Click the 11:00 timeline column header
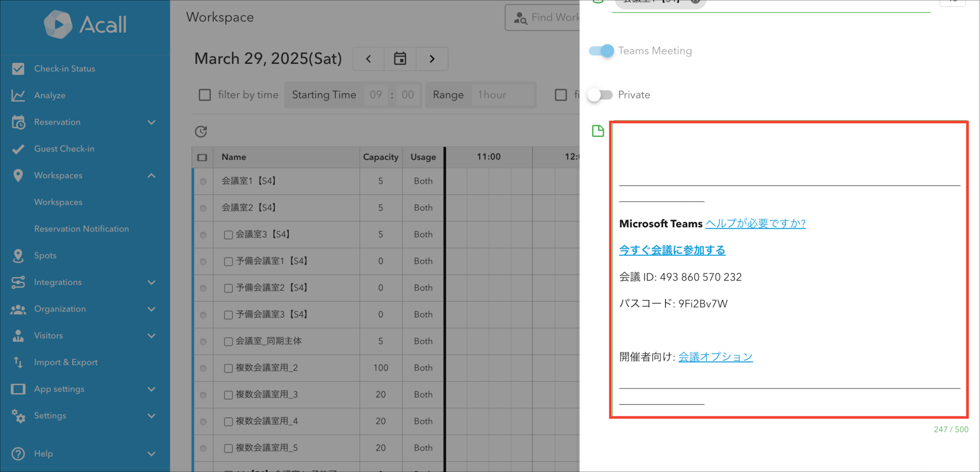 tap(488, 157)
